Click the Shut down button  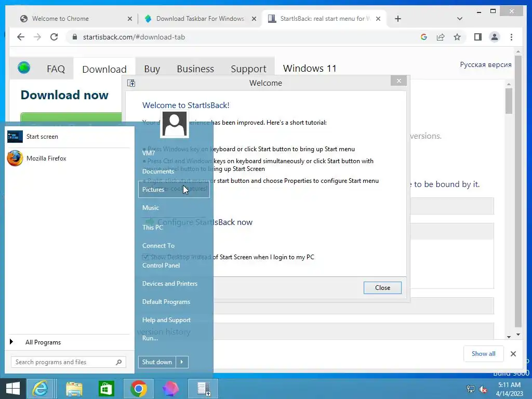[157, 362]
